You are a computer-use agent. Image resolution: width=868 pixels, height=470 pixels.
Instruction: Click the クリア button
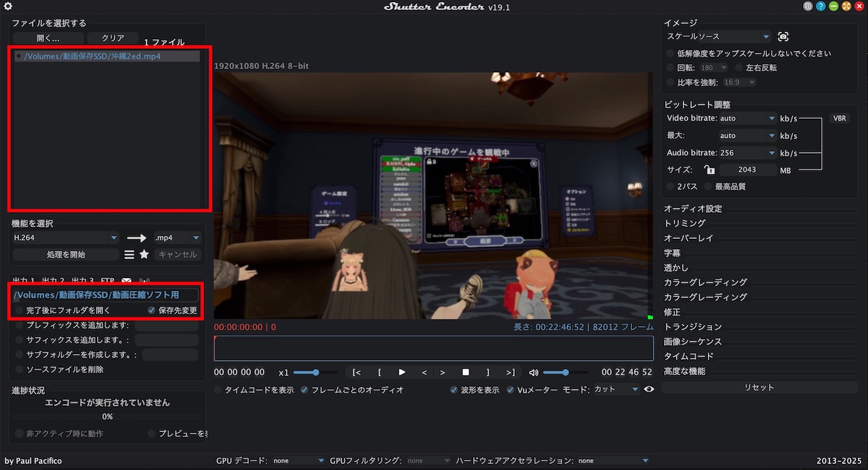[x=113, y=39]
